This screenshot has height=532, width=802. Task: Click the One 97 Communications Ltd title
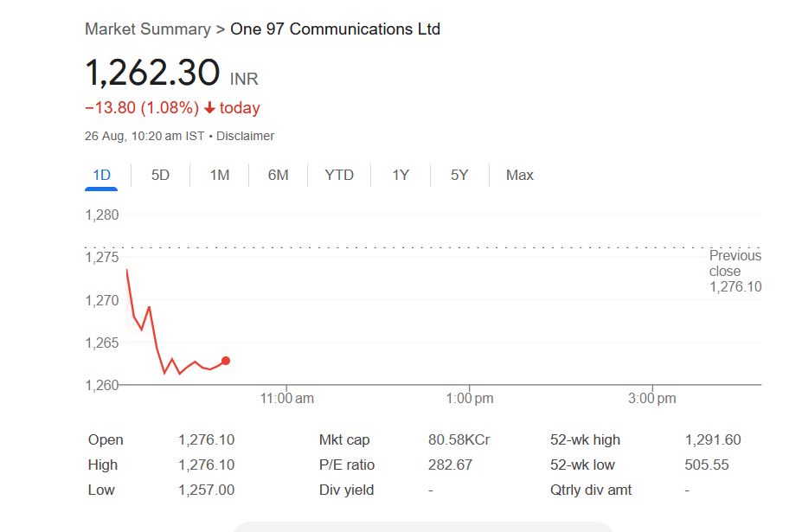[x=335, y=29]
